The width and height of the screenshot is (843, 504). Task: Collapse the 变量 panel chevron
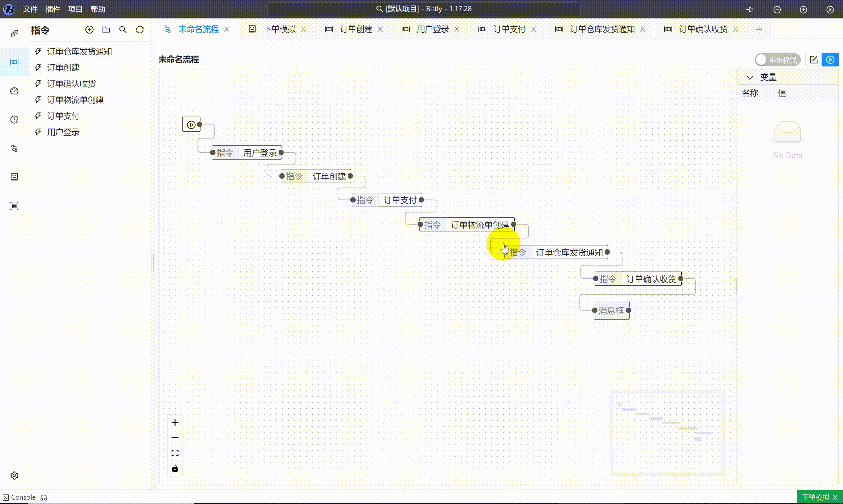[x=750, y=77]
